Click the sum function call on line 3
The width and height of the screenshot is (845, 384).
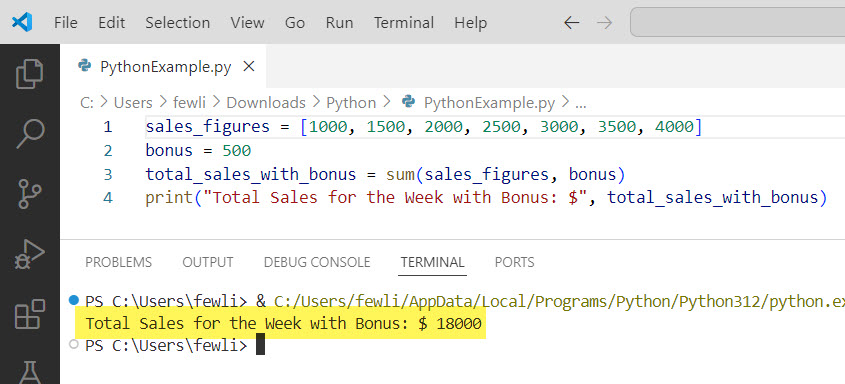click(x=400, y=174)
